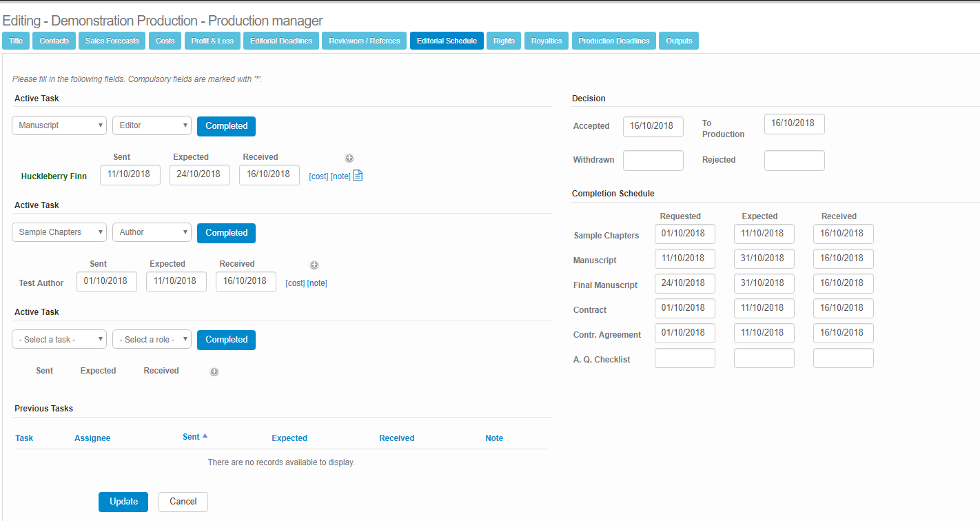Viewport: 980px width, 521px height.
Task: Click the plus icon in the empty active task
Action: point(214,372)
